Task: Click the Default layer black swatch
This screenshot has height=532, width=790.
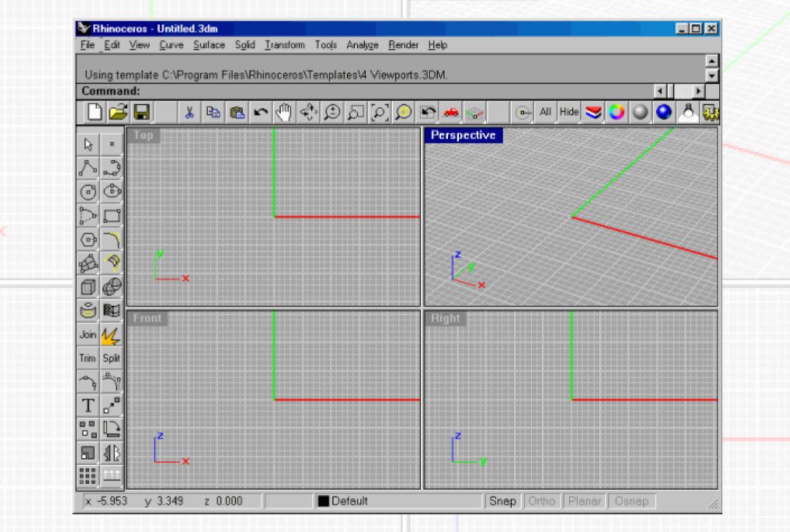Action: (323, 501)
